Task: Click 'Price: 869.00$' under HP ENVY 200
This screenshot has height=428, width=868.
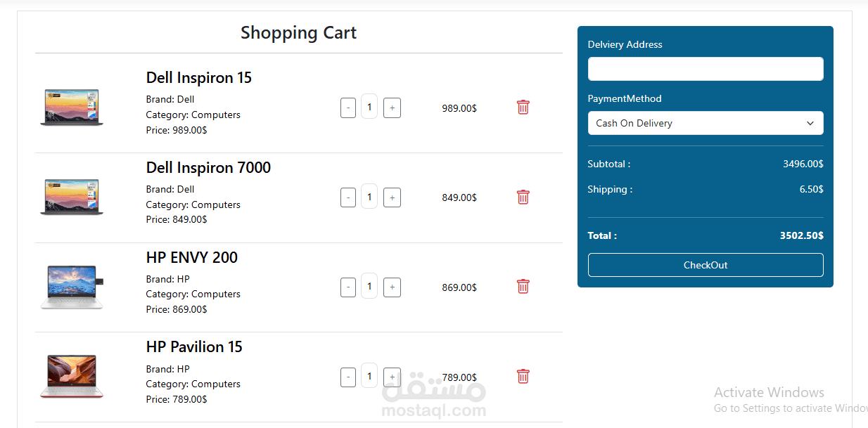Action: point(177,309)
